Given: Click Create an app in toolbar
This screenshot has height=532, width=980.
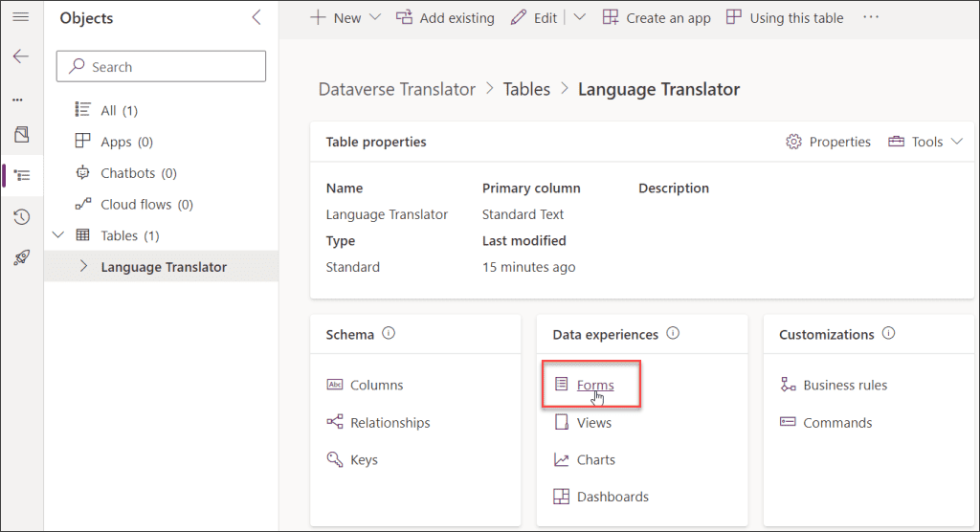Looking at the screenshot, I should point(657,18).
